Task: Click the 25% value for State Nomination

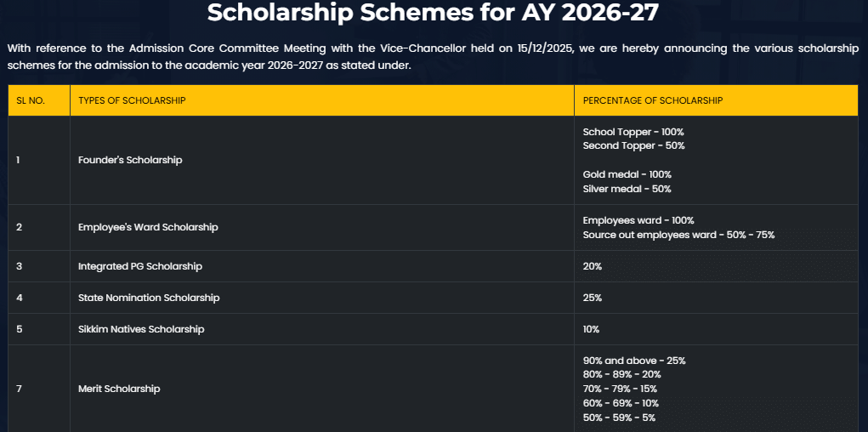Action: point(593,298)
